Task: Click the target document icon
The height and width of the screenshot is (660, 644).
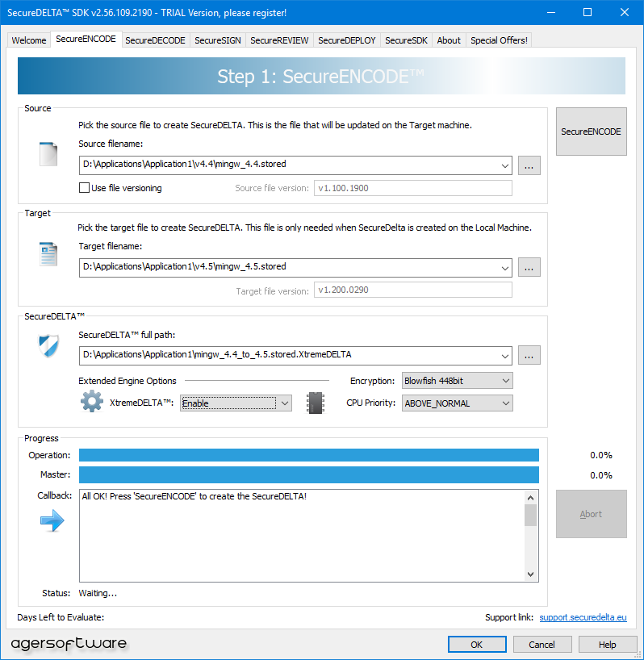Action: pyautogui.click(x=48, y=254)
